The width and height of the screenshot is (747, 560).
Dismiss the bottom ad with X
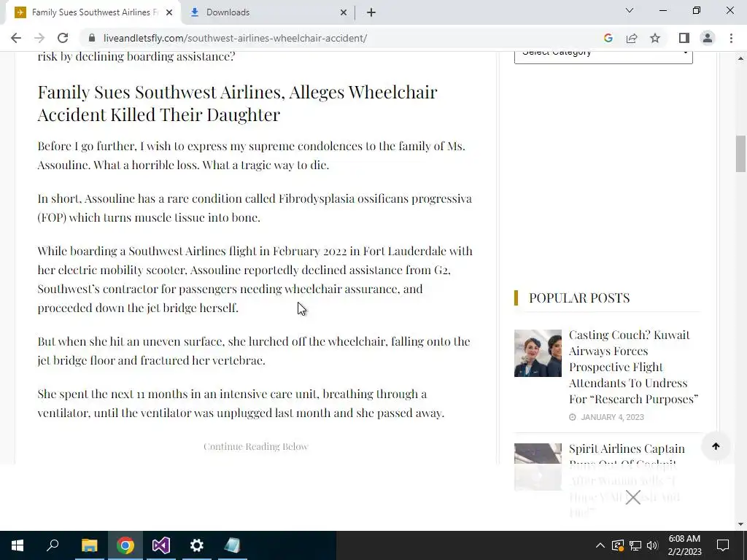pos(632,497)
